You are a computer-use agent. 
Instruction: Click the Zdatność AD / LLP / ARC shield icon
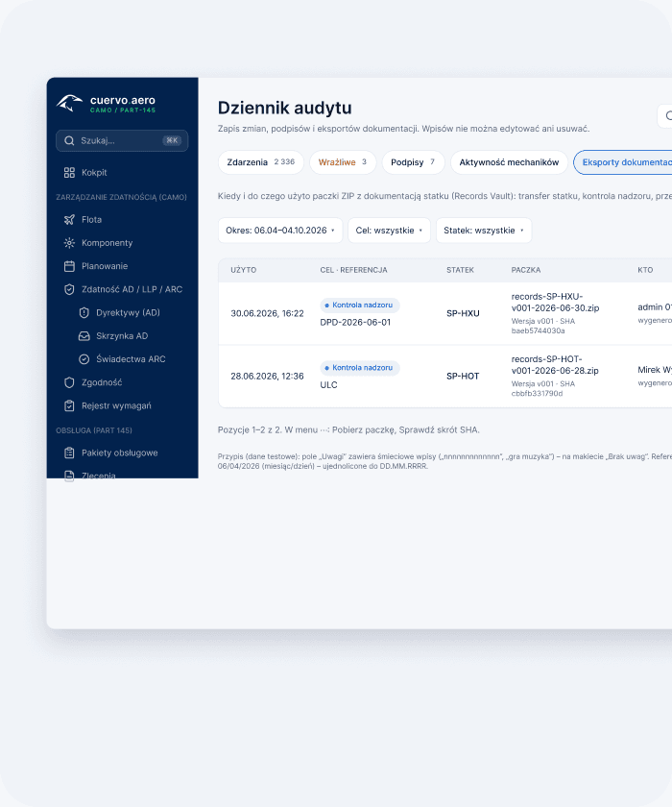[x=69, y=289]
